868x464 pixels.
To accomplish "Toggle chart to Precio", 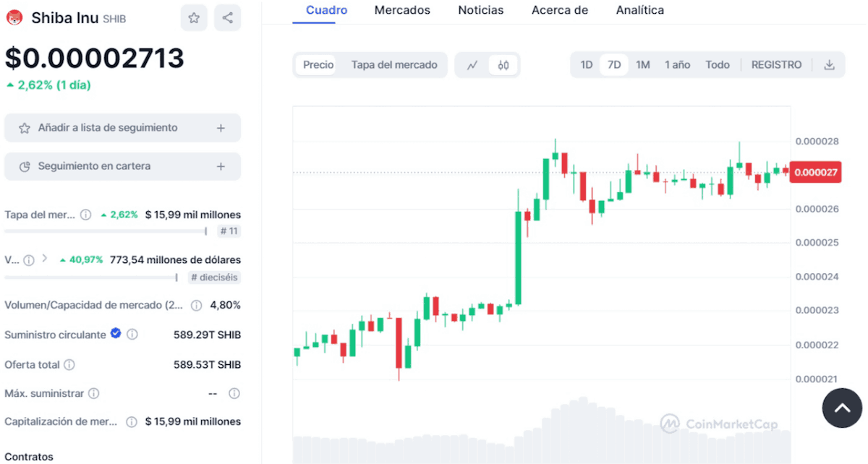I will pos(318,65).
